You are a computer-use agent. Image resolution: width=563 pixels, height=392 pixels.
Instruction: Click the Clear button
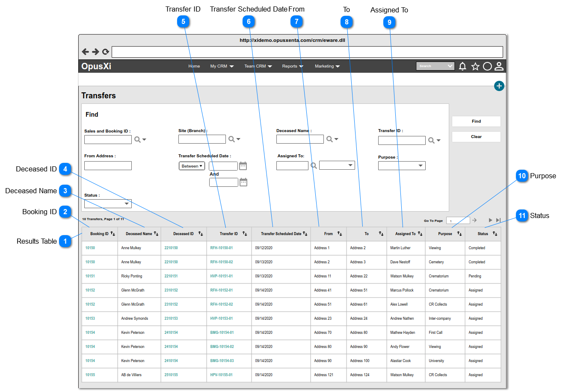tap(476, 137)
